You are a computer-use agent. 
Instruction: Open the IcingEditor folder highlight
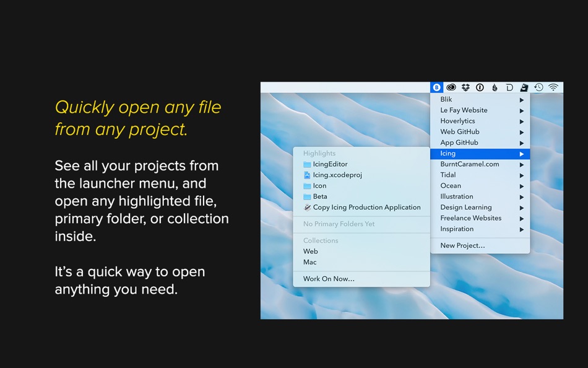(361, 164)
